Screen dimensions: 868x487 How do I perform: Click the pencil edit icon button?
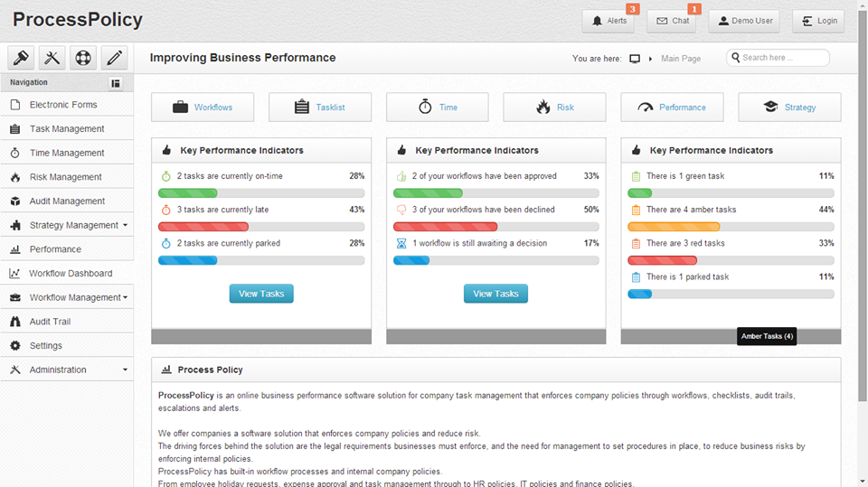[114, 58]
